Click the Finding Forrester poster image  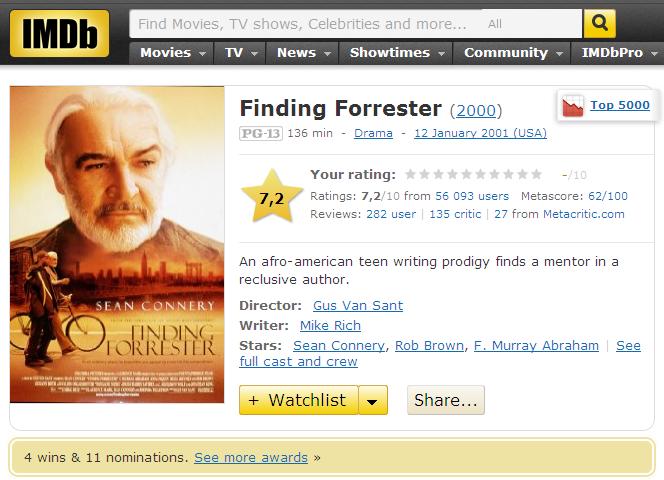tap(117, 244)
